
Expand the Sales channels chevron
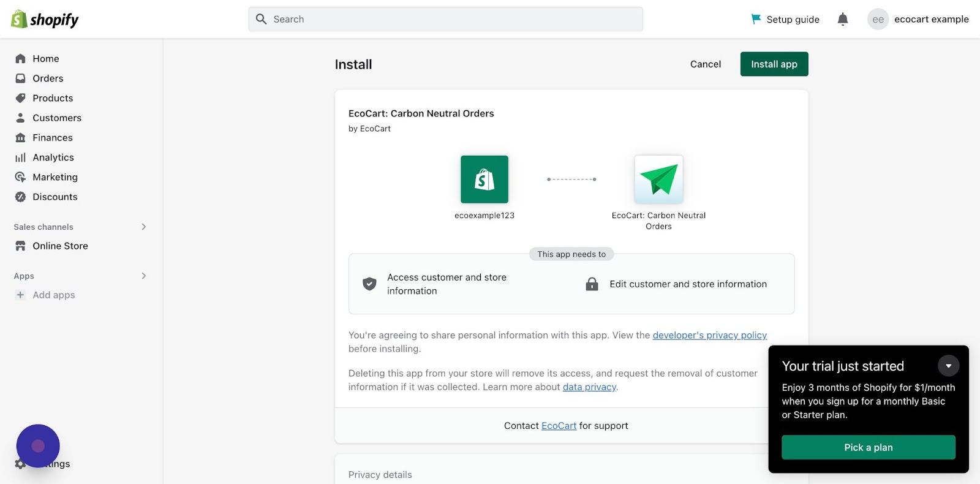tap(144, 227)
